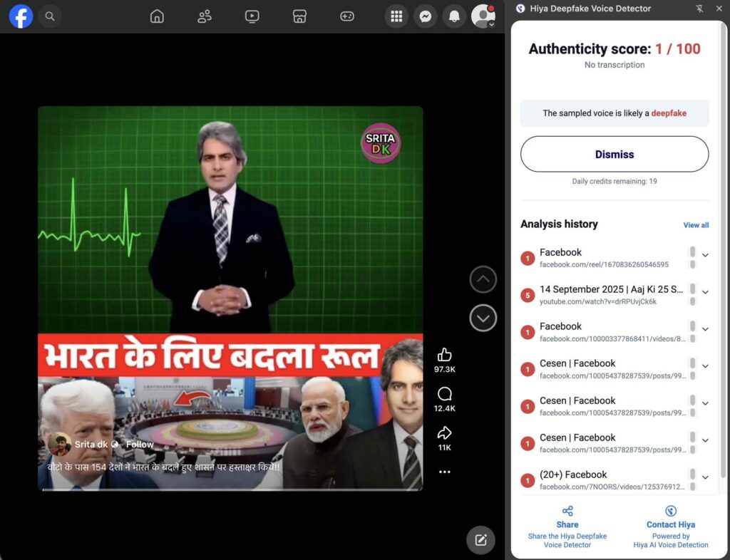
Task: Go to next reel with down arrow
Action: click(x=483, y=318)
